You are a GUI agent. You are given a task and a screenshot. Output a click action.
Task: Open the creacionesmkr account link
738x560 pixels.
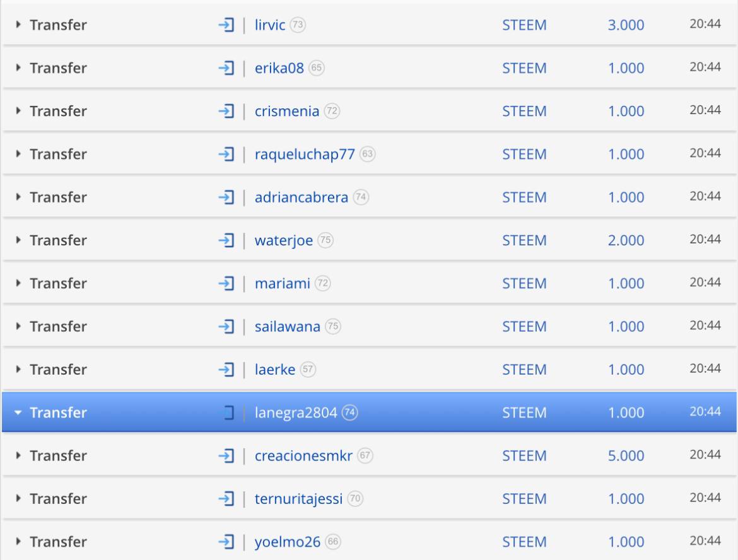tap(303, 456)
